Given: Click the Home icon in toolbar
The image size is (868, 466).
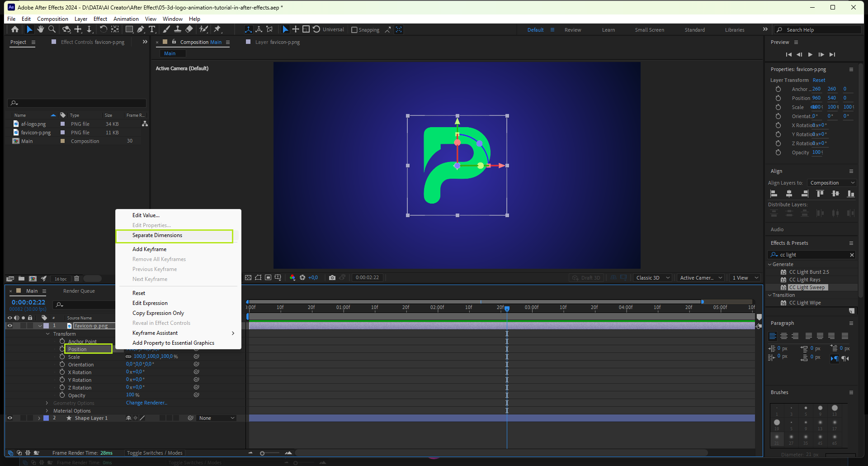Looking at the screenshot, I should [15, 29].
